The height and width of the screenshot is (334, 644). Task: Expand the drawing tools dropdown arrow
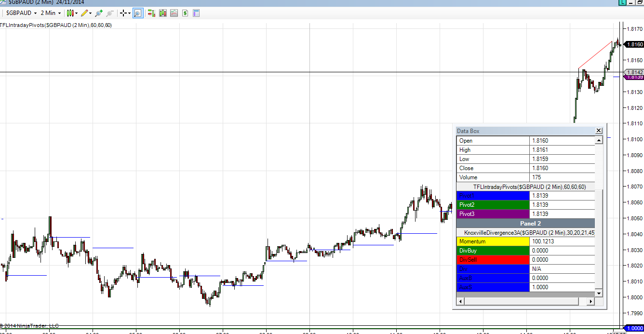[91, 13]
